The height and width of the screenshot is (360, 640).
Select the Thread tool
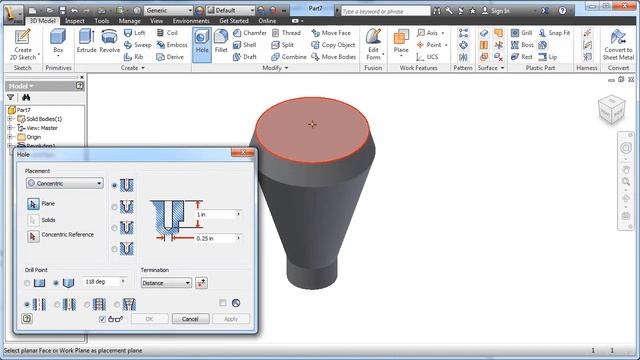286,33
